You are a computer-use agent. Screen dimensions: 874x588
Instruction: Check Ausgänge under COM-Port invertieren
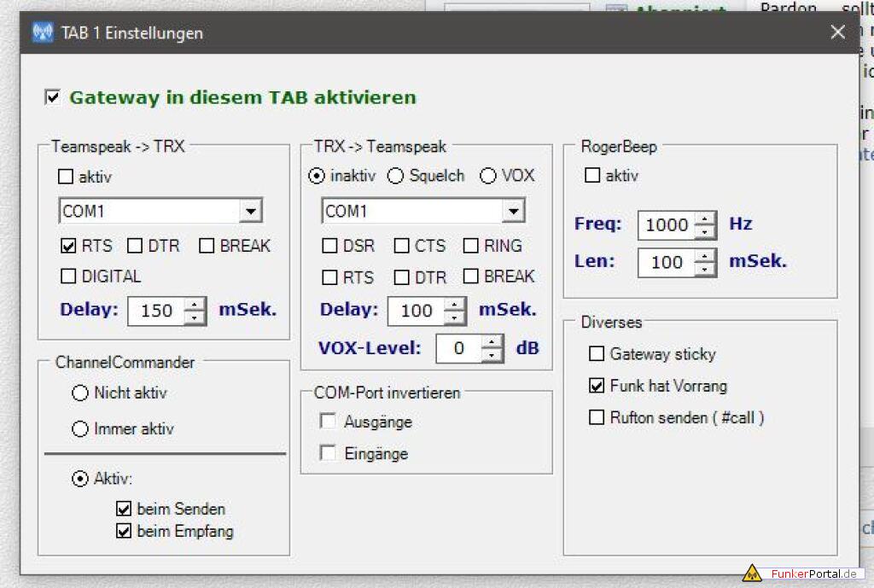[328, 422]
